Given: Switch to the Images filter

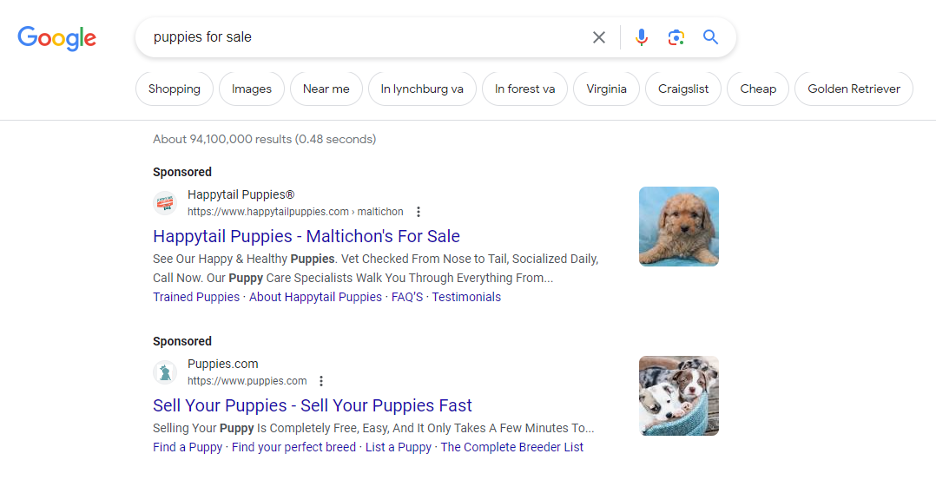Looking at the screenshot, I should point(251,89).
